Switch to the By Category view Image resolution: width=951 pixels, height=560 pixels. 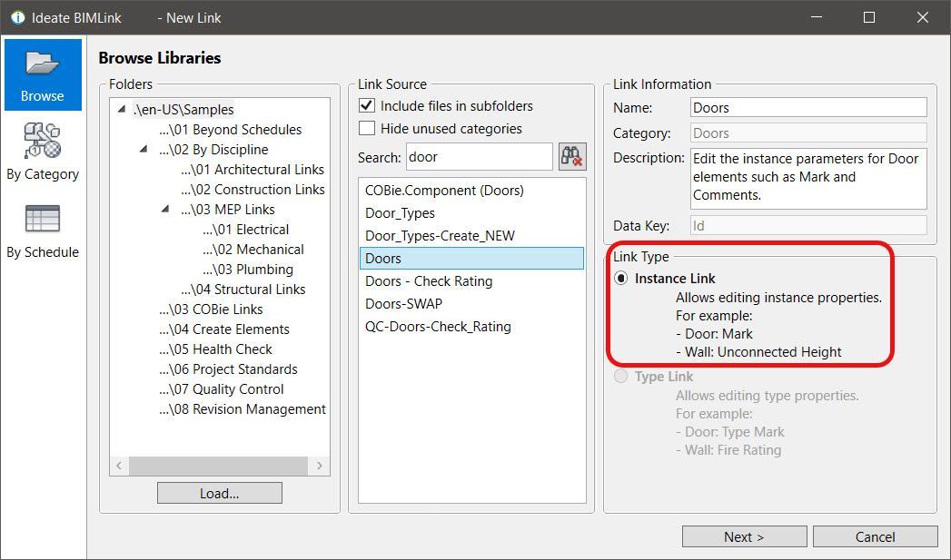[43, 152]
